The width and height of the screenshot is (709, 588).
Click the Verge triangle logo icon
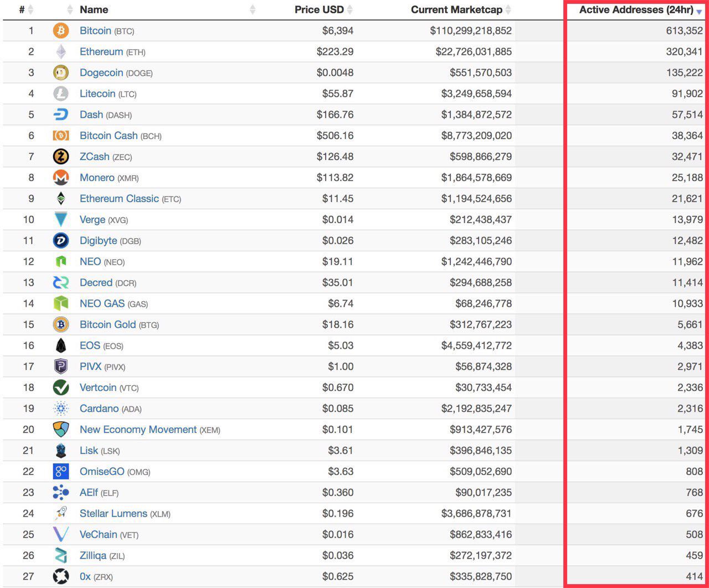[x=61, y=220]
